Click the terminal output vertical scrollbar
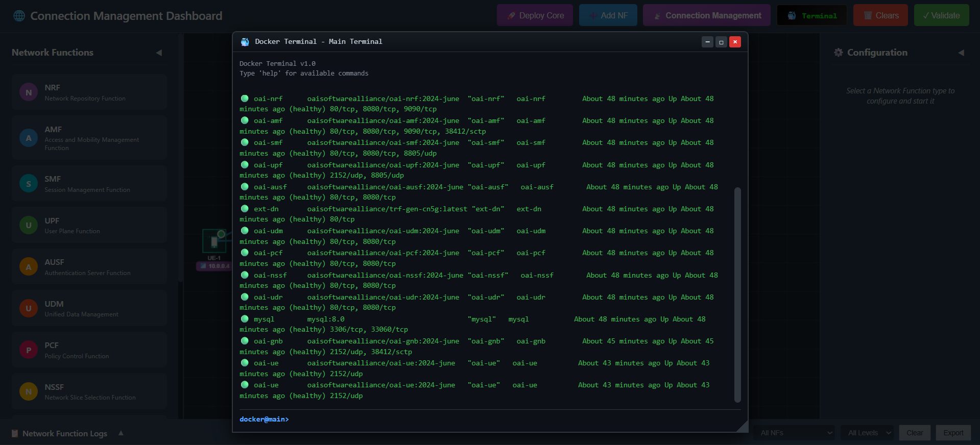The image size is (980, 445). (737, 295)
